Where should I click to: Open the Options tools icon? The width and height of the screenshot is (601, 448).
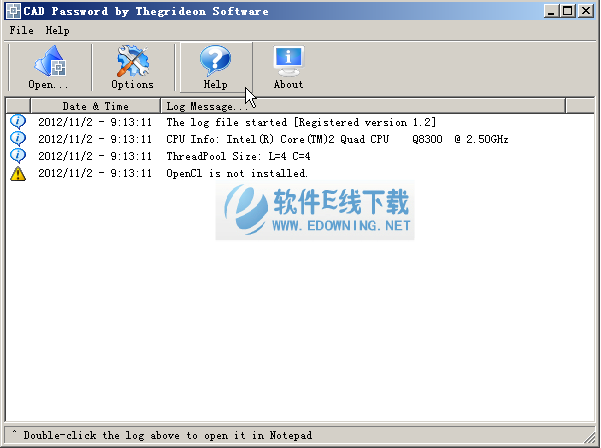[132, 61]
